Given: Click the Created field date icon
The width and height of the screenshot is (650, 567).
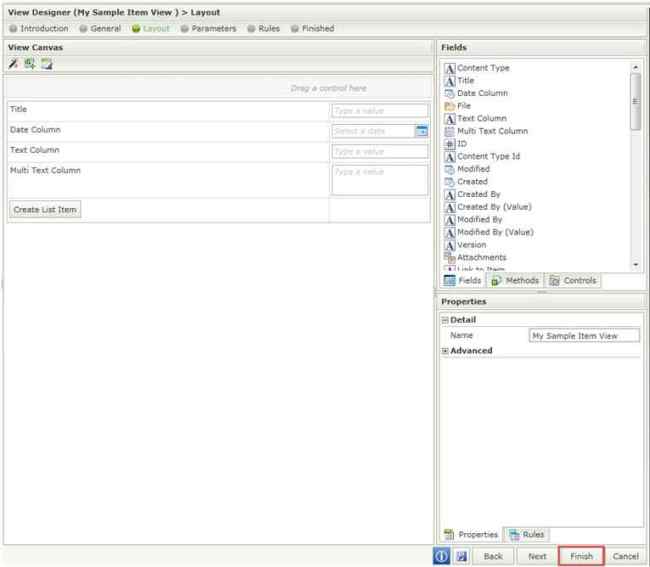Looking at the screenshot, I should [x=450, y=182].
